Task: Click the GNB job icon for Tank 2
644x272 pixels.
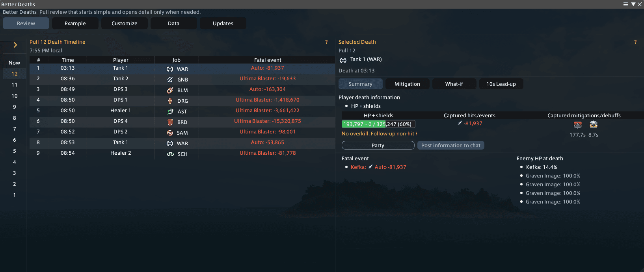Action: point(170,80)
